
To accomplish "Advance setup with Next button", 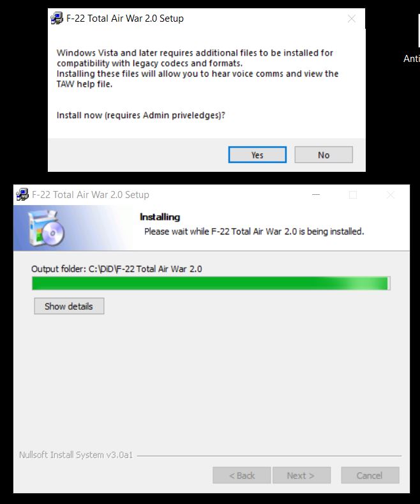I will (301, 475).
